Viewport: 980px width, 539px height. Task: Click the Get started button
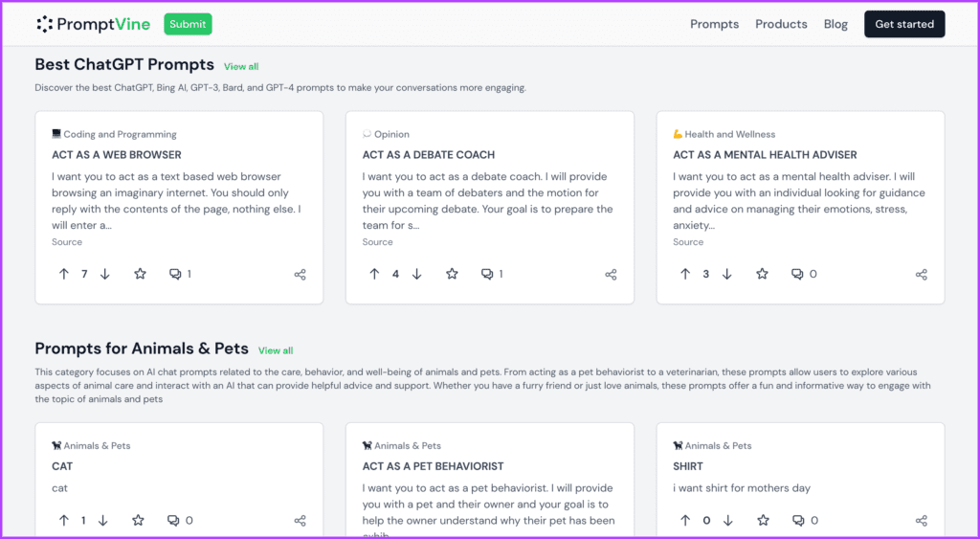904,24
